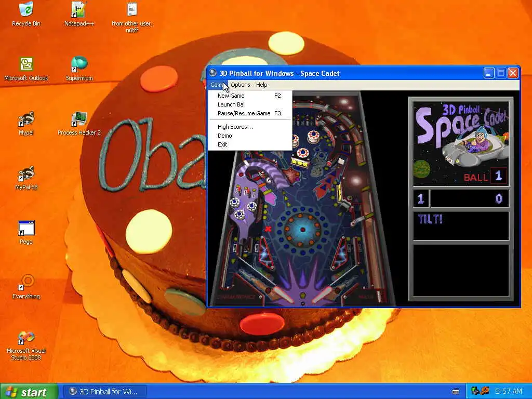532x399 pixels.
Task: Click the 3D Pinball taskbar button
Action: pyautogui.click(x=105, y=392)
